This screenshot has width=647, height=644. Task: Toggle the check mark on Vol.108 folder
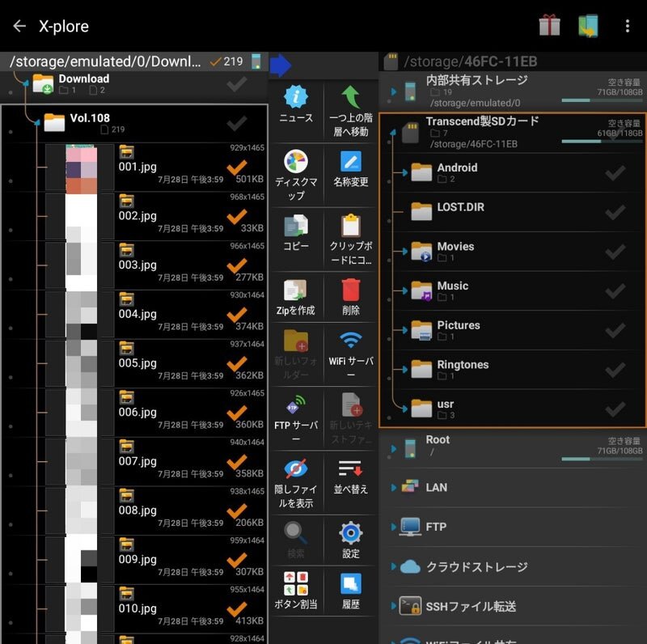[x=237, y=124]
